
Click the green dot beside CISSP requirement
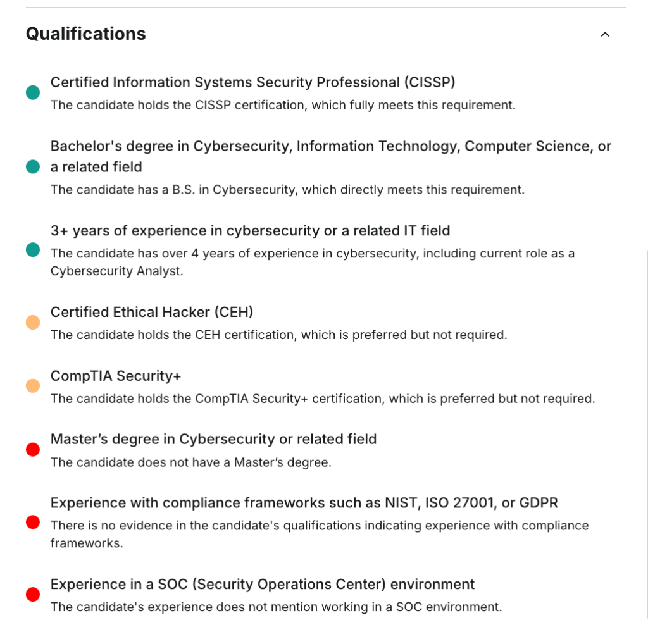33,93
